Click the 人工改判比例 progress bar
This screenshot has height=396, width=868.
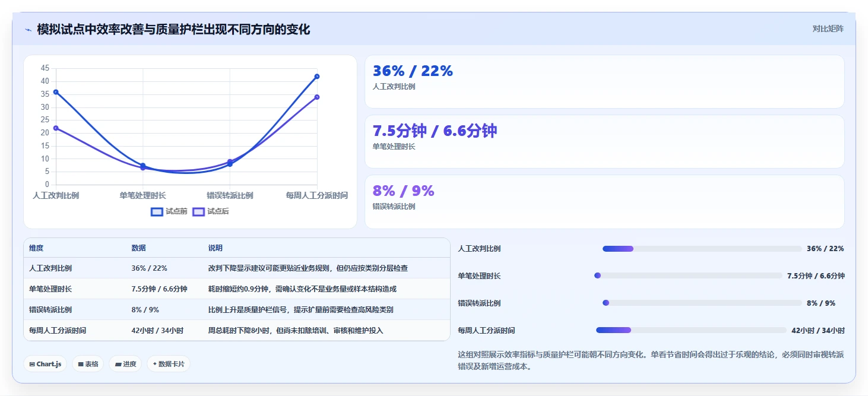(x=702, y=249)
